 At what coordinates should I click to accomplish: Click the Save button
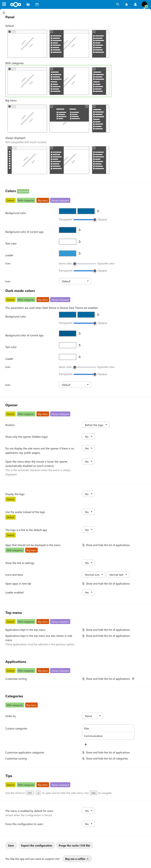click(11, 845)
